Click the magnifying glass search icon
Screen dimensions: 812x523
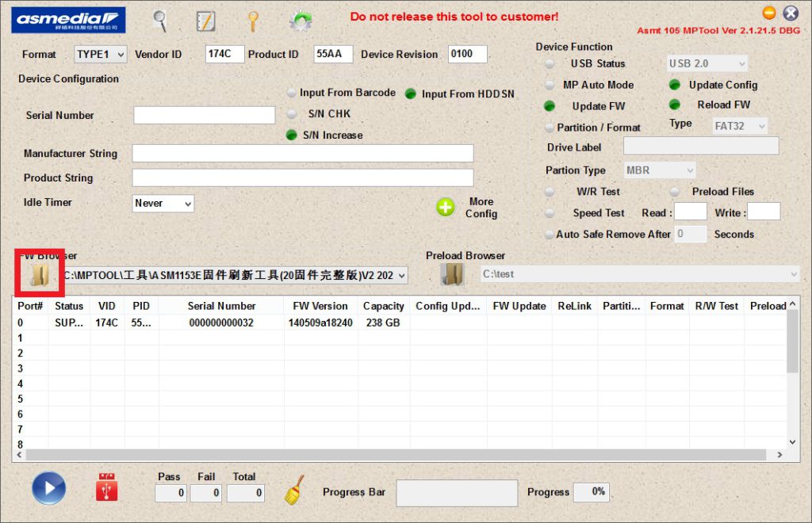160,20
